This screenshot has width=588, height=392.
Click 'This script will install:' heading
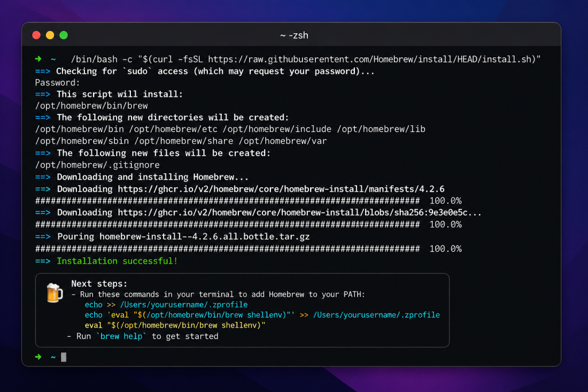tap(119, 94)
